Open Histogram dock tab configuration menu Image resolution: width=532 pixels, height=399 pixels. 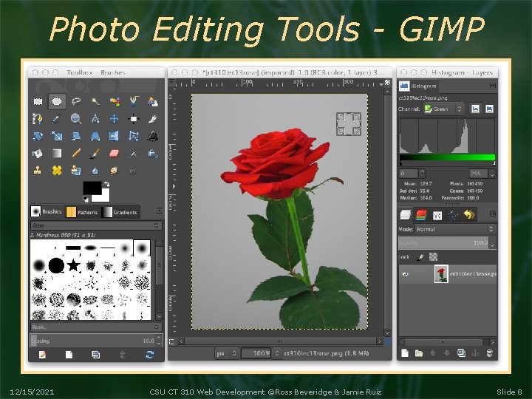(493, 86)
